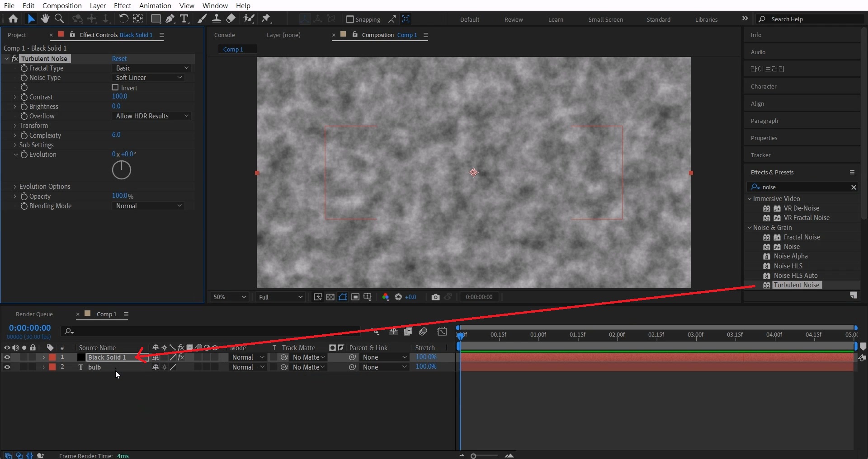Click the region of interest icon
The width and height of the screenshot is (868, 459).
pyautogui.click(x=355, y=297)
